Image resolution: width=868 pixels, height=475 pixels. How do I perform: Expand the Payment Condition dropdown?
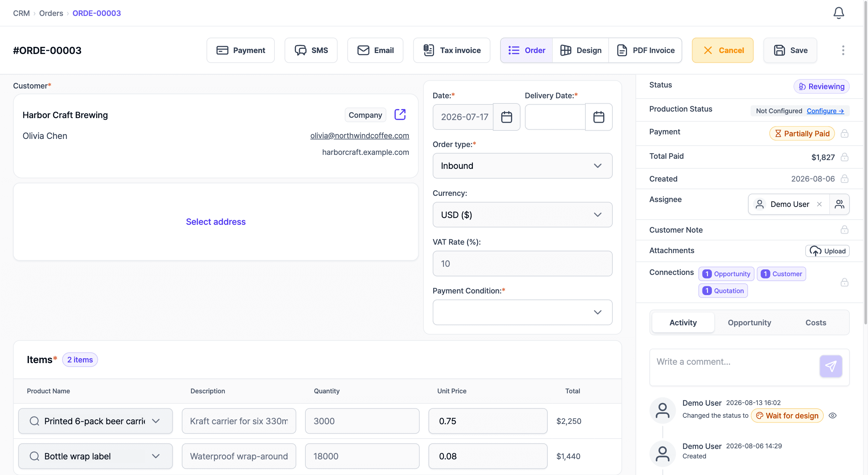click(x=522, y=313)
